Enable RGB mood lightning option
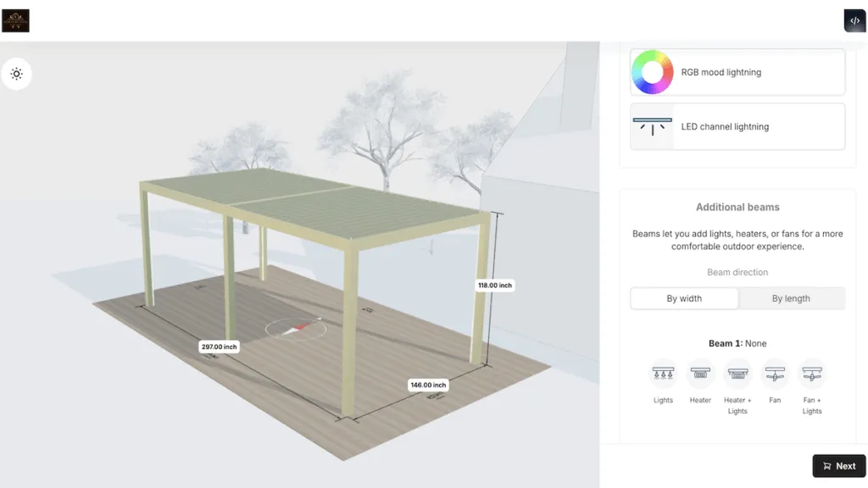868x488 pixels. [x=737, y=72]
